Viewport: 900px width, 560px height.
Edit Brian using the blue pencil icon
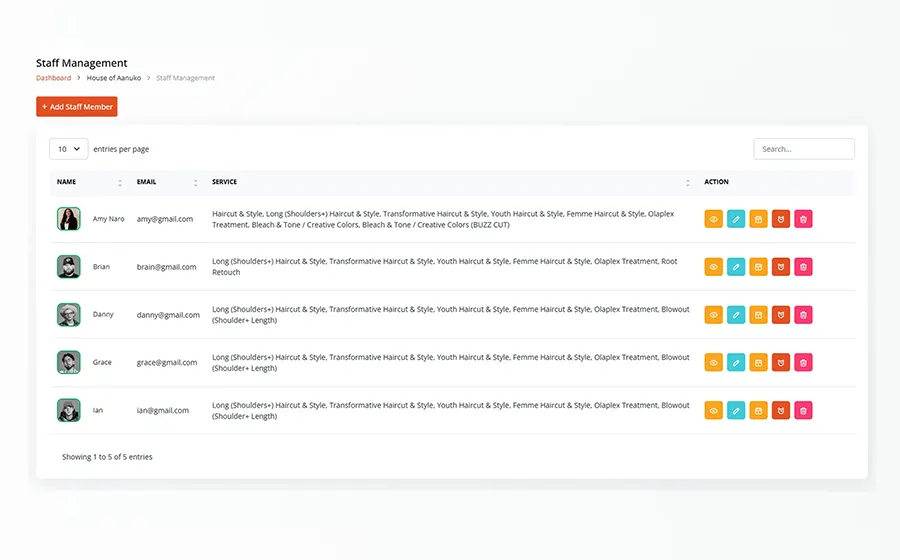coord(736,267)
